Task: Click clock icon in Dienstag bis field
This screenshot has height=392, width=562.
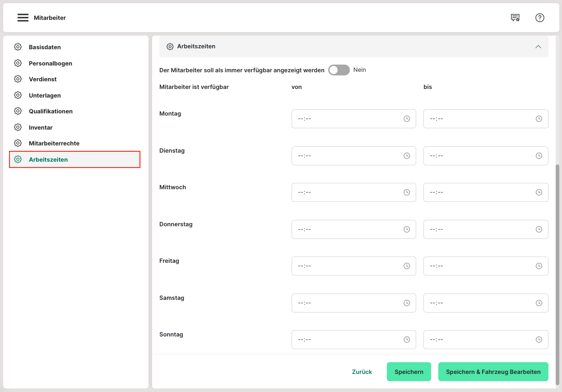Action: [539, 156]
